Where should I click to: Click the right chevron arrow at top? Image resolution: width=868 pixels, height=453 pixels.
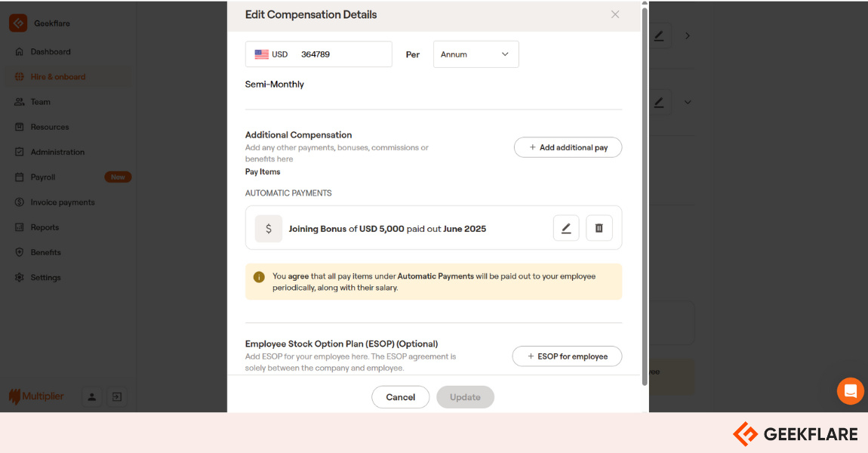[688, 36]
